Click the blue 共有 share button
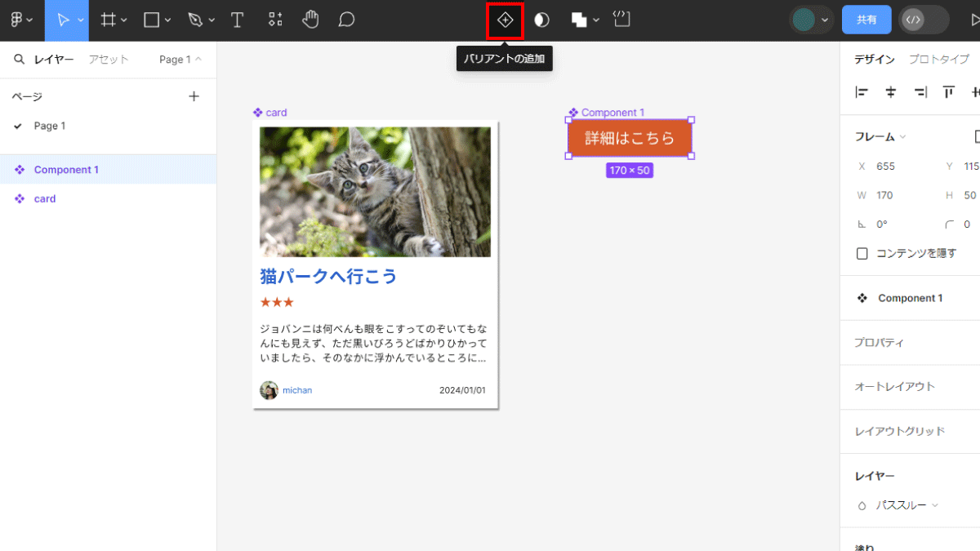 pos(866,20)
